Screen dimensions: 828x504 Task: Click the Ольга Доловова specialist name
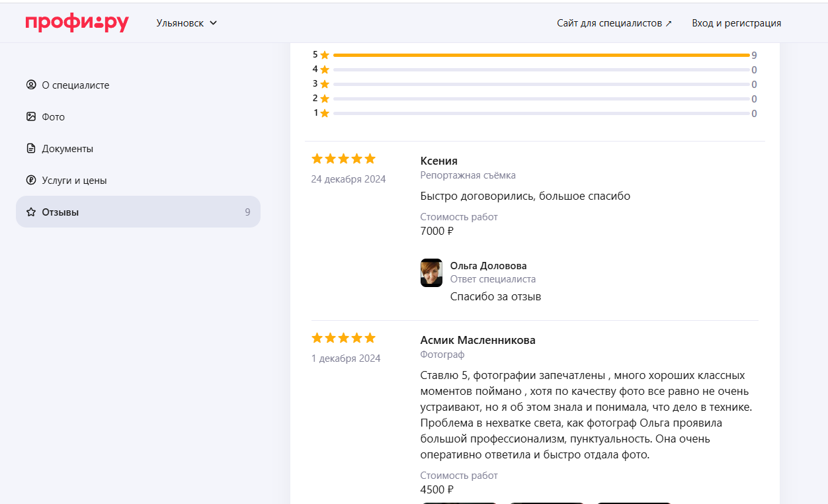[488, 266]
